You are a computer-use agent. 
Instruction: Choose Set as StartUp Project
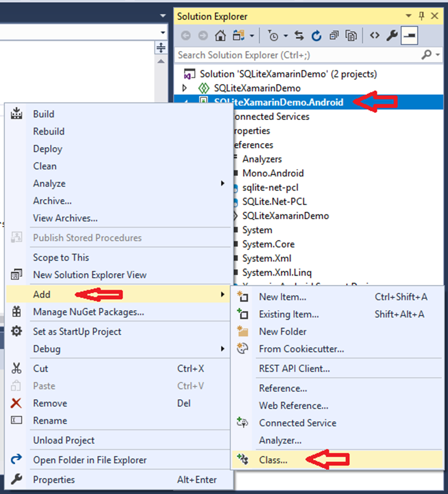pos(118,332)
